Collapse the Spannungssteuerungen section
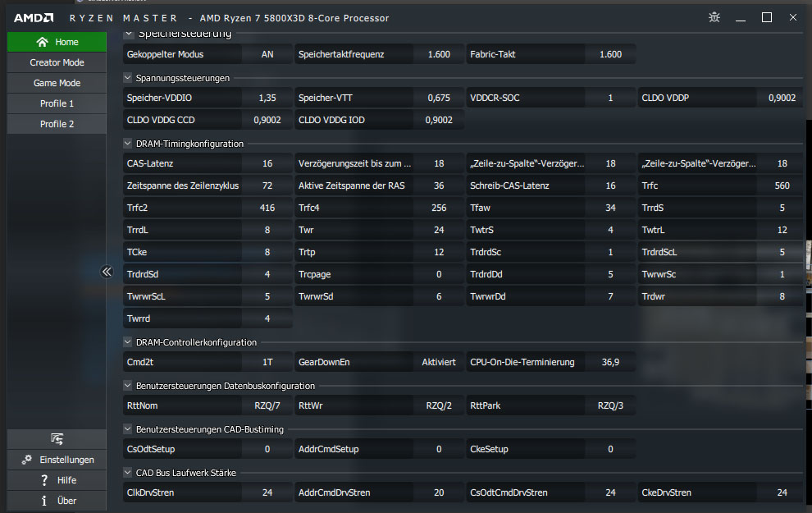The height and width of the screenshot is (513, 812). pyautogui.click(x=128, y=78)
